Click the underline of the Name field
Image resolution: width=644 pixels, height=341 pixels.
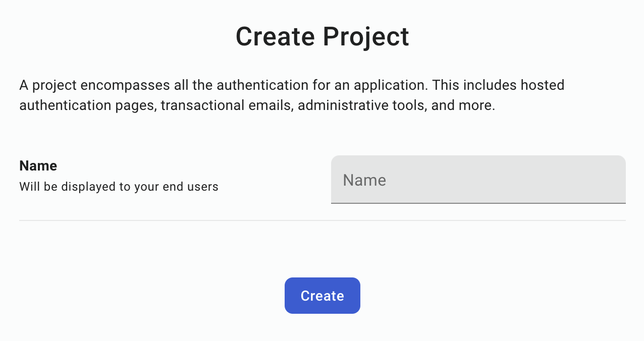pos(478,203)
